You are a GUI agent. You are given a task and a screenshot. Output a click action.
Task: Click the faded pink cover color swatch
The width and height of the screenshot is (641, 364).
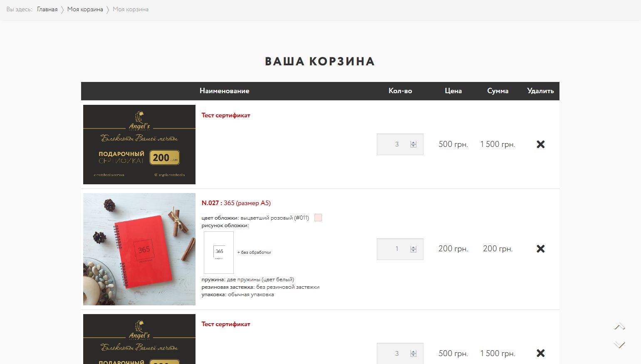pos(318,218)
